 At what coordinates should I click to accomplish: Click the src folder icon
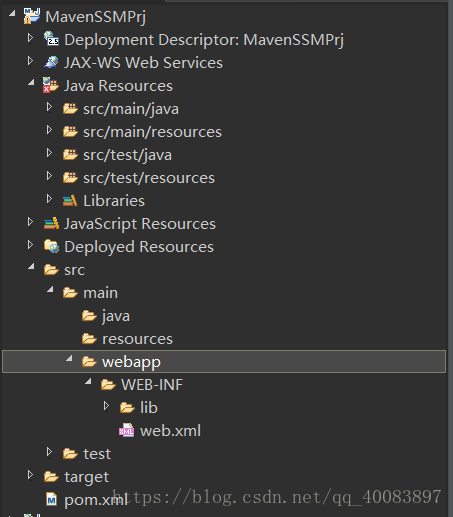(51, 269)
